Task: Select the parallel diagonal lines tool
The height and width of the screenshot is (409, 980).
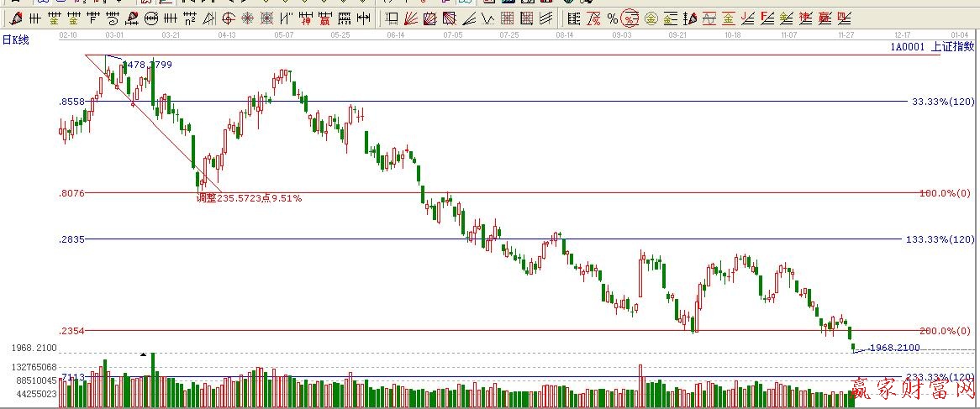Action: pyautogui.click(x=546, y=18)
